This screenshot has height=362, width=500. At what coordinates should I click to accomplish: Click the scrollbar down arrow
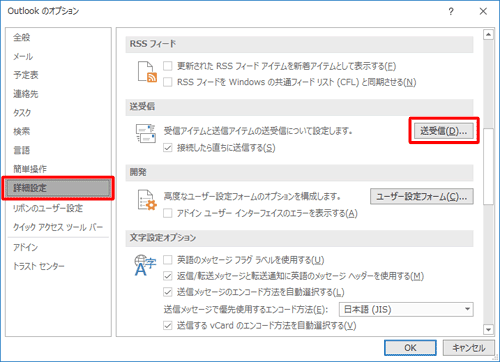tap(488, 330)
